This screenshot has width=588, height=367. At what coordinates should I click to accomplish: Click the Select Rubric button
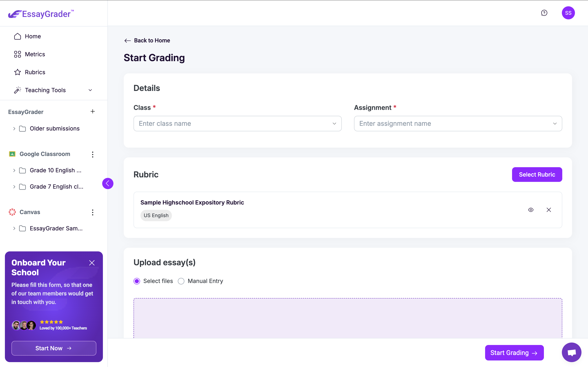(537, 175)
